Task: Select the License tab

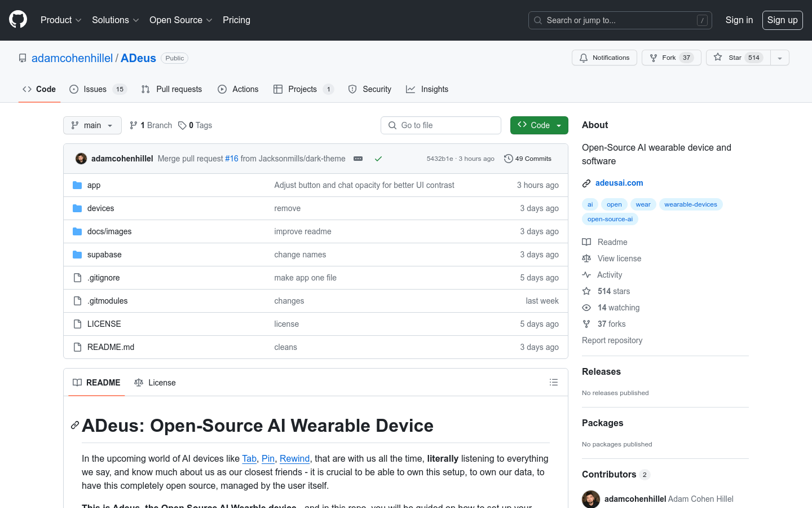Action: pyautogui.click(x=155, y=383)
